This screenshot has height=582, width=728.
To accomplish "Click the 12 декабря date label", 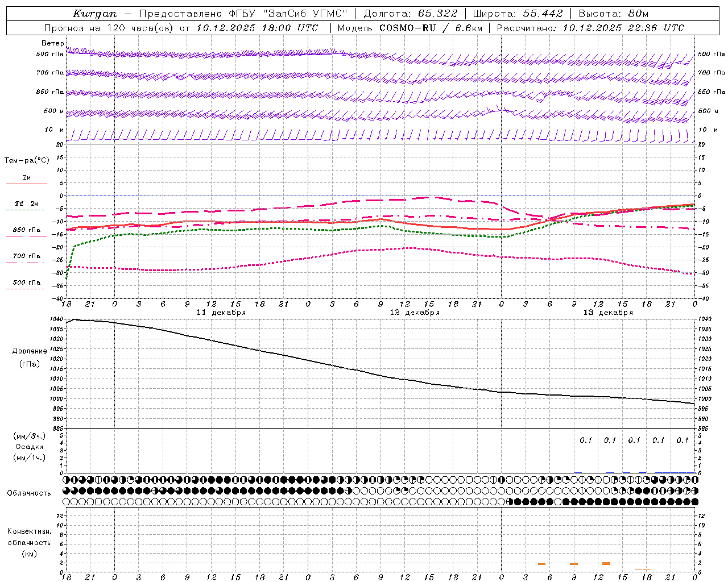I will (x=415, y=313).
